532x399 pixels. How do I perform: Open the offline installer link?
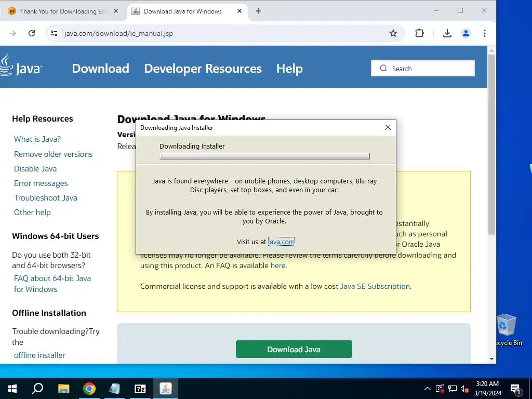[x=39, y=355]
